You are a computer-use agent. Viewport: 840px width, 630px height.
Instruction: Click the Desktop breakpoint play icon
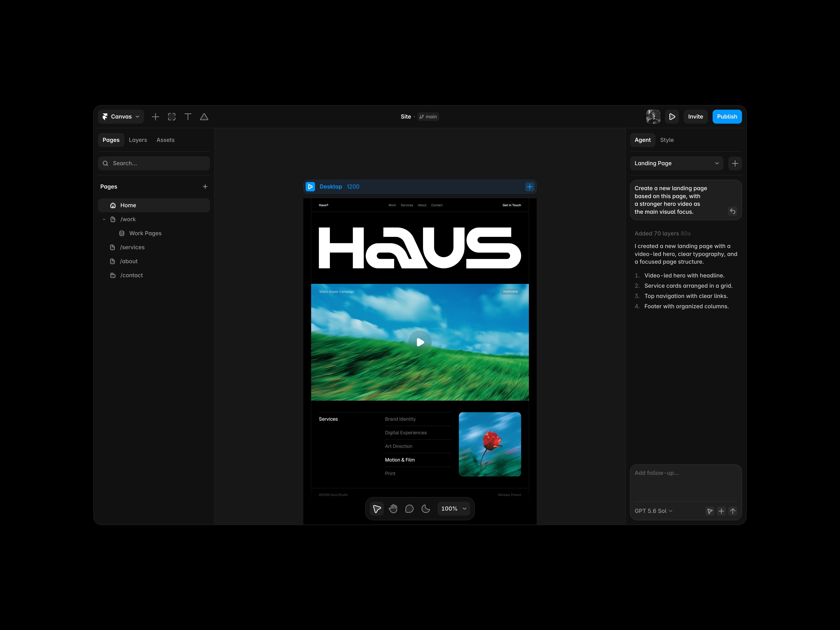[x=310, y=186]
